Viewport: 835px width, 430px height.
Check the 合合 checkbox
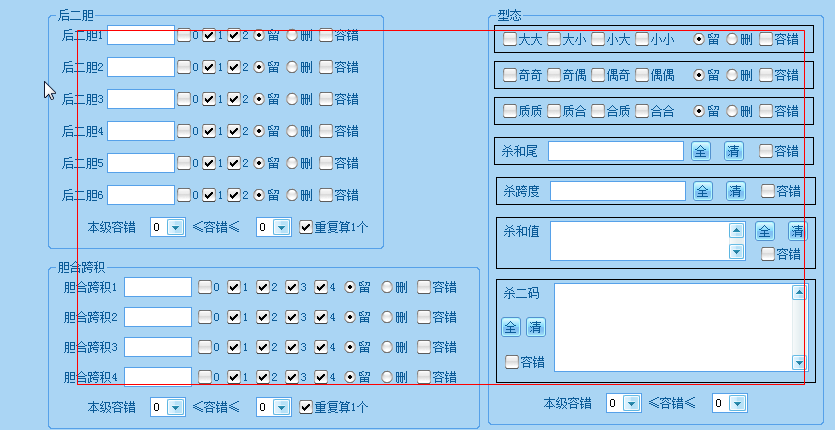click(642, 111)
